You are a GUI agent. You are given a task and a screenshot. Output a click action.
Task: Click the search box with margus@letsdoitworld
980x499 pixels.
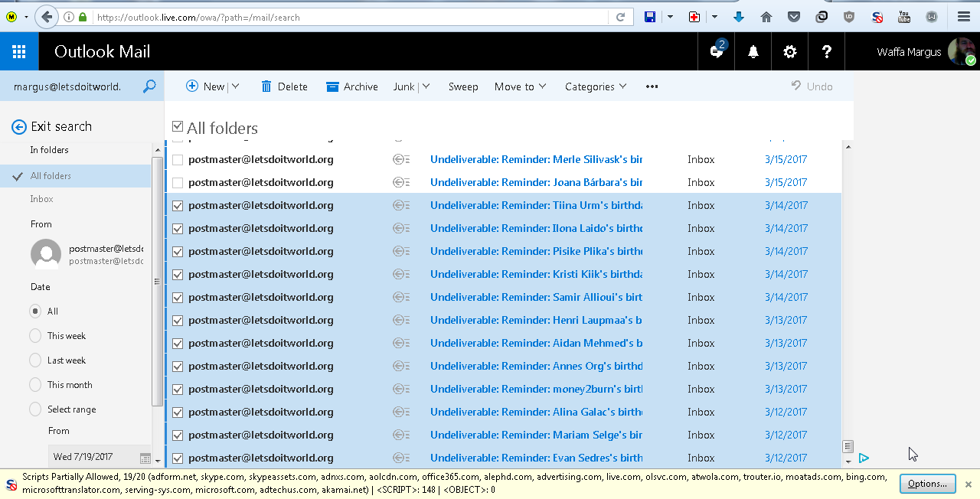pyautogui.click(x=70, y=86)
